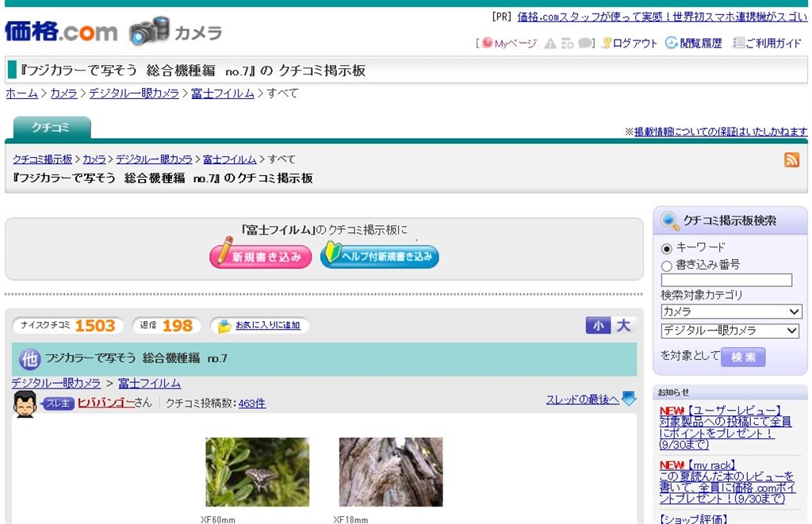Click the poster's avatar icon
Screen dimensions: 812x524
coord(25,404)
